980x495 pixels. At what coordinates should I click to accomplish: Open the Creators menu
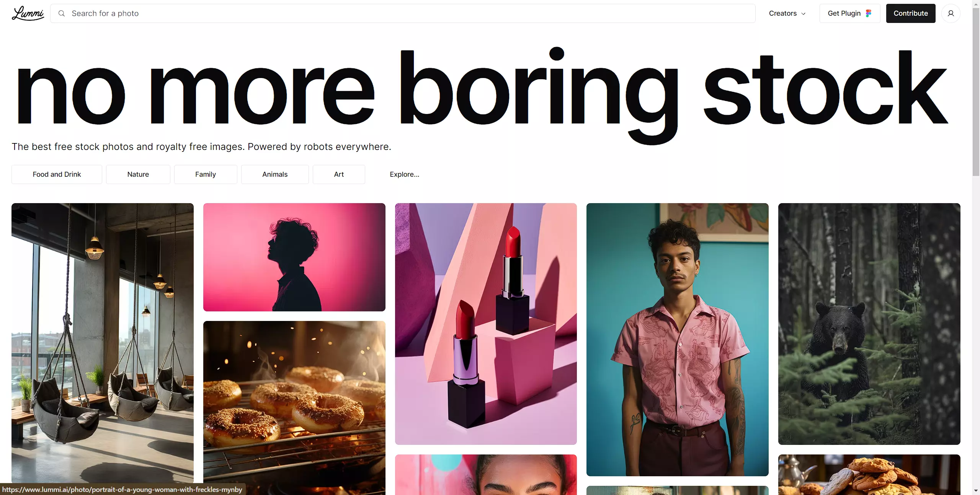(x=787, y=13)
